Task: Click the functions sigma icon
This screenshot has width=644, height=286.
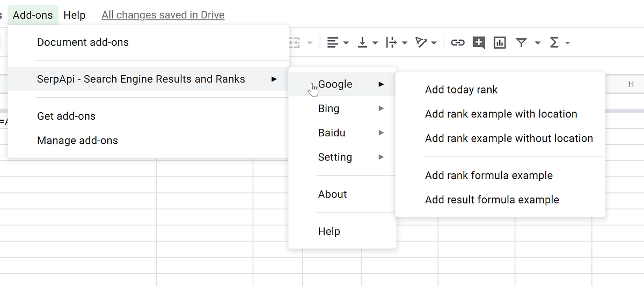Action: pyautogui.click(x=554, y=42)
